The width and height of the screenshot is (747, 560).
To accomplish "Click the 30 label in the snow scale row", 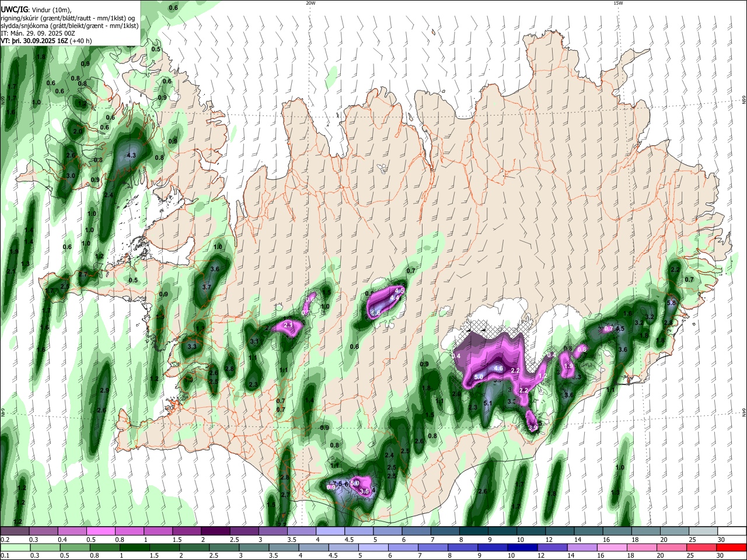I will click(x=721, y=540).
